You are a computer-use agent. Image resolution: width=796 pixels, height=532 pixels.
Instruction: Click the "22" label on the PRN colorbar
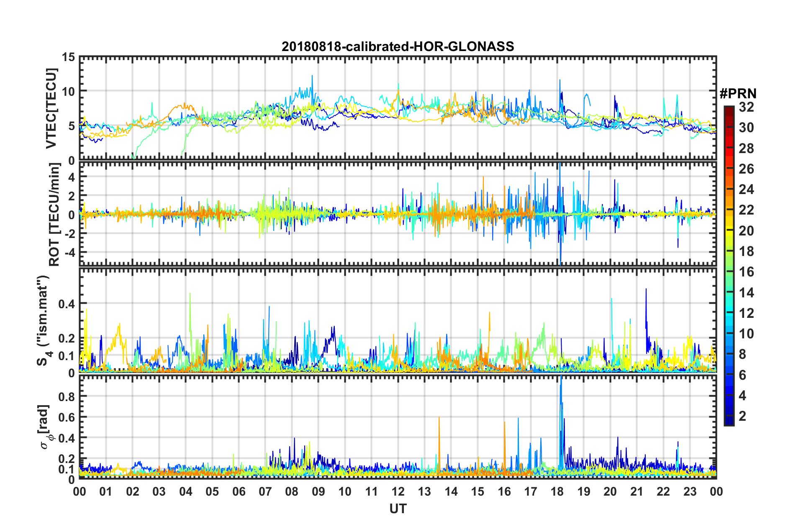[746, 210]
